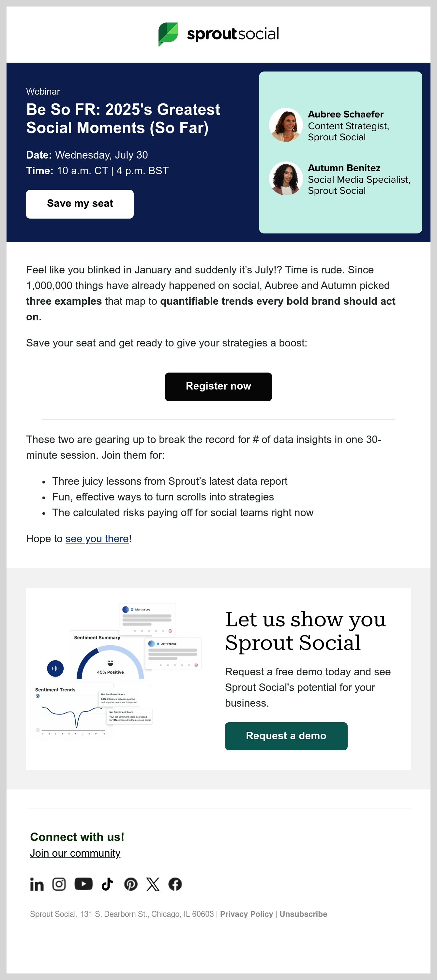The height and width of the screenshot is (980, 437).
Task: Click the Request a demo button
Action: (x=286, y=736)
